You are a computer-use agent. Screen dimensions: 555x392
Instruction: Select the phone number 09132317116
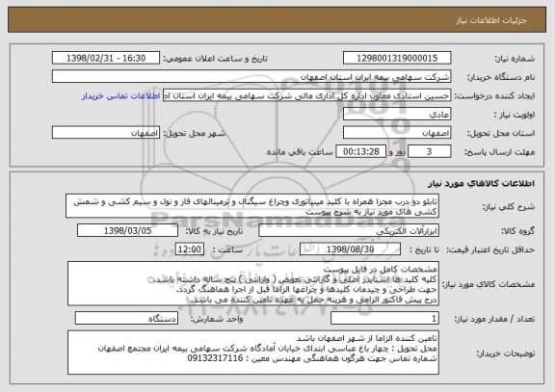coord(215,358)
